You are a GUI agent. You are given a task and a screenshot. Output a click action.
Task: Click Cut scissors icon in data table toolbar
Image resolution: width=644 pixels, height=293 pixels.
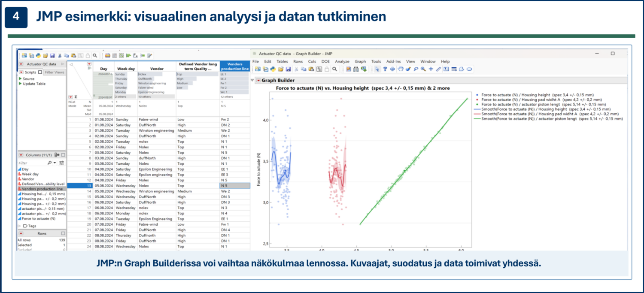pyautogui.click(x=60, y=55)
